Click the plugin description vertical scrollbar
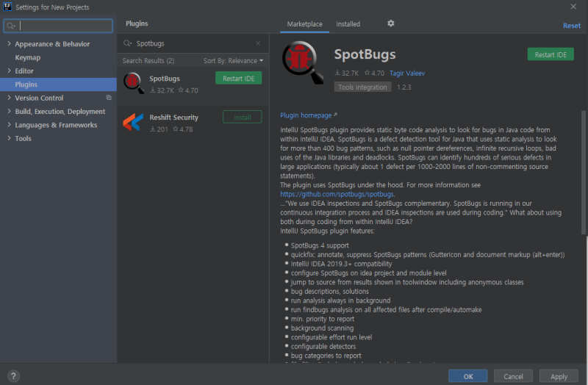The height and width of the screenshot is (385, 588). tap(583, 173)
